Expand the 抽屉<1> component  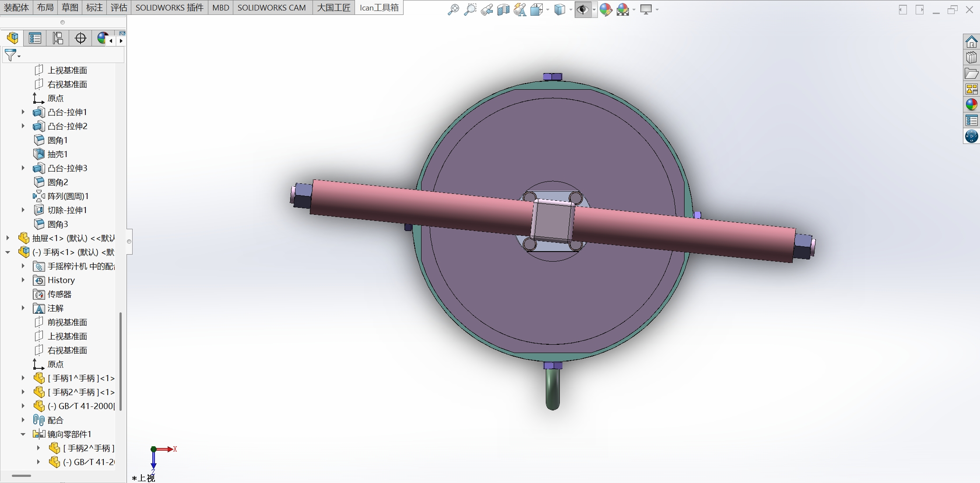point(8,238)
